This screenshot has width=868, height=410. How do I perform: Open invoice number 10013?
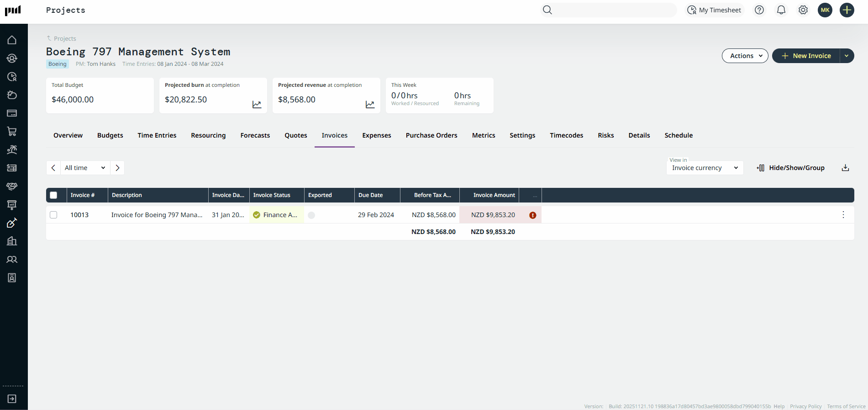(79, 215)
